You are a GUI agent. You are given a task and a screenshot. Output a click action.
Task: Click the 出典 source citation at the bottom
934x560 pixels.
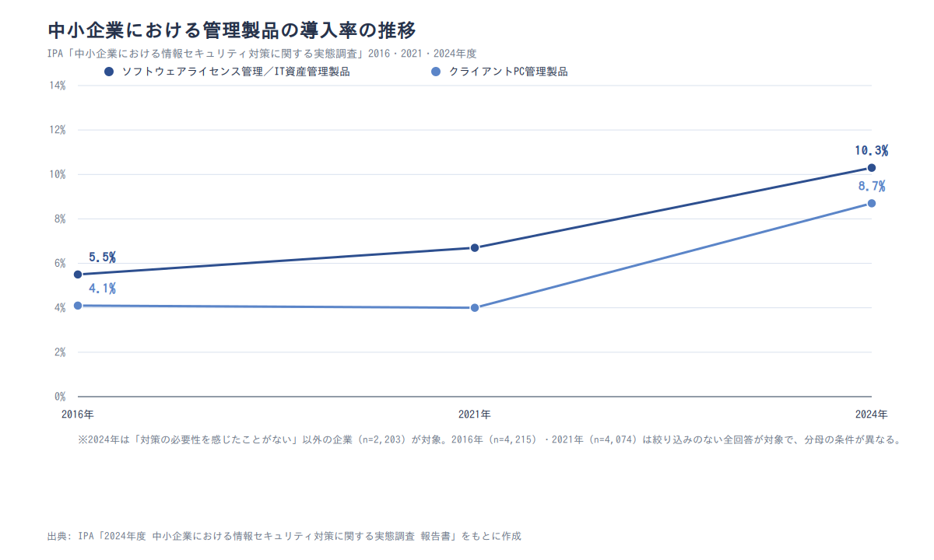point(284,536)
